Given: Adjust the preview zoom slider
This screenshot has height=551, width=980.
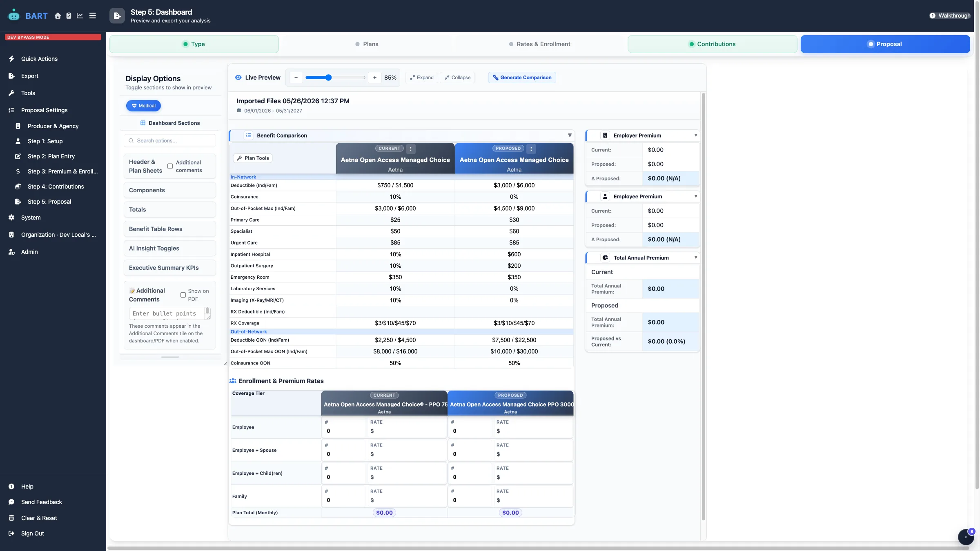Looking at the screenshot, I should [335, 78].
